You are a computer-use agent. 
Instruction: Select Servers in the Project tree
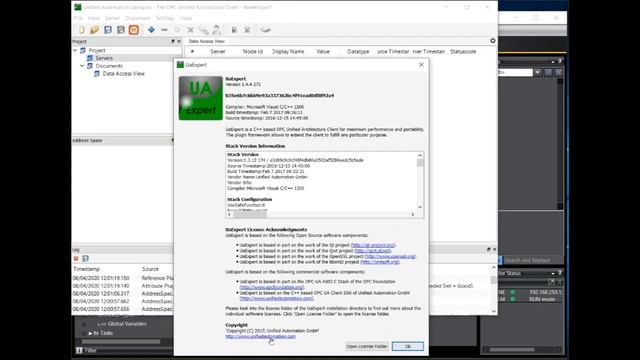click(104, 58)
